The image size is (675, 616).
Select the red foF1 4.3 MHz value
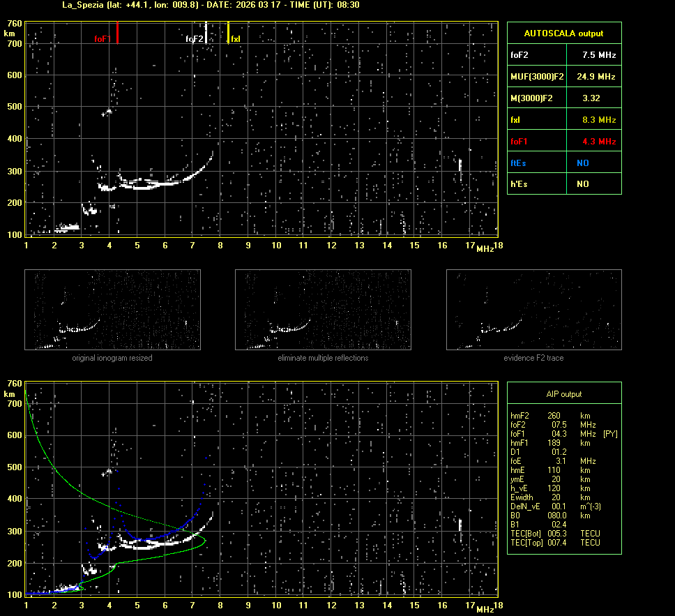pos(599,142)
